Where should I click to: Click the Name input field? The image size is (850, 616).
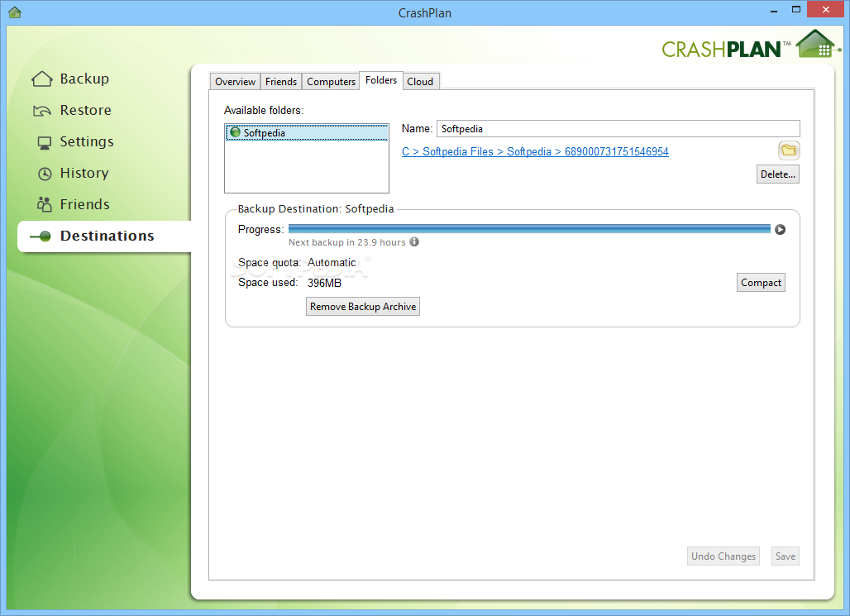coord(618,128)
